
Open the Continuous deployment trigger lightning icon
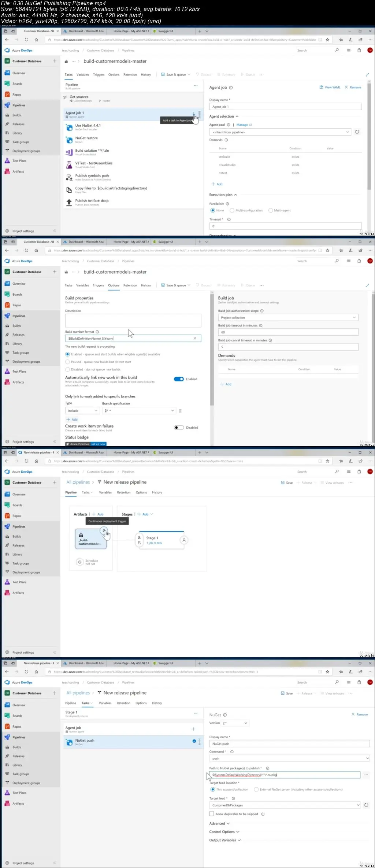(x=104, y=530)
